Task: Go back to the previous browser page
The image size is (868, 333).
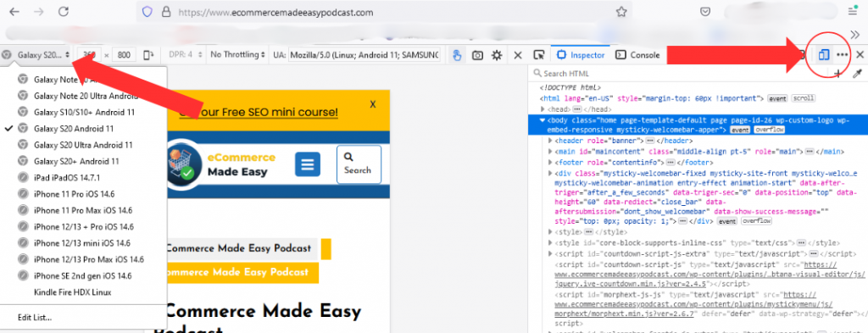Action: [14, 12]
